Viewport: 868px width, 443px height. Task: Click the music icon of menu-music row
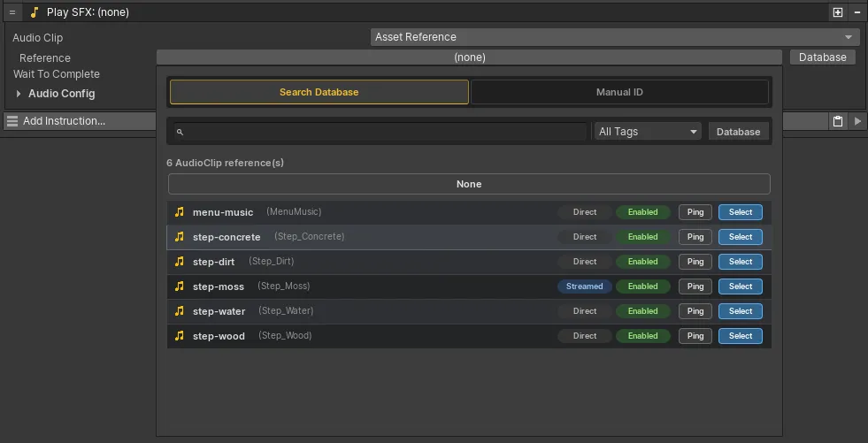tap(179, 212)
